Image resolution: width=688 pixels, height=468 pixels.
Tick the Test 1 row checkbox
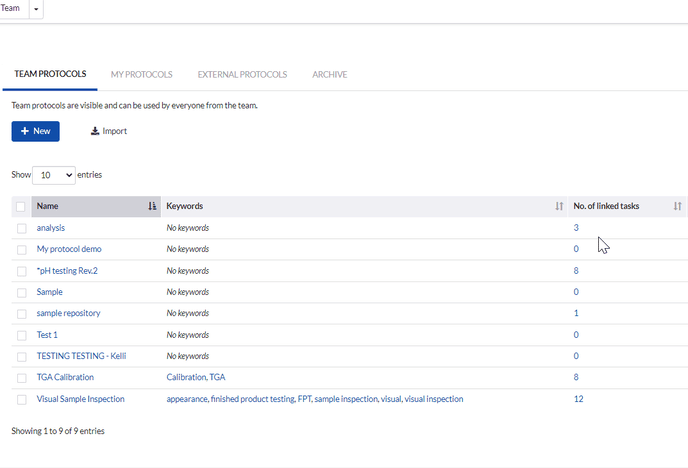22,336
